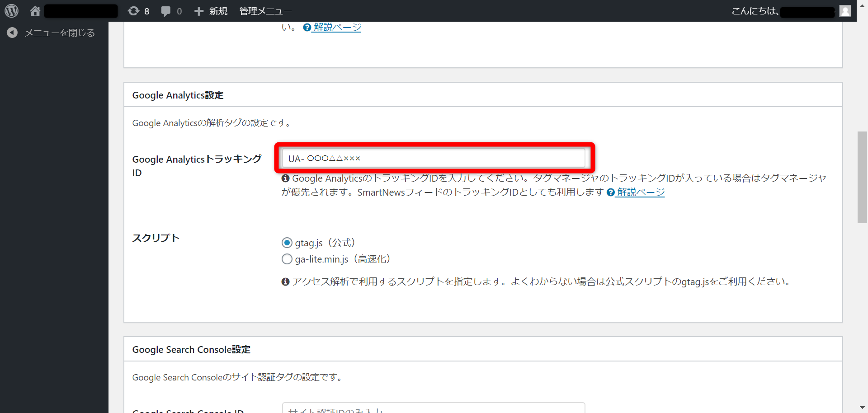Click the help icon beside the tracking ID 解説ページ link

pos(611,192)
